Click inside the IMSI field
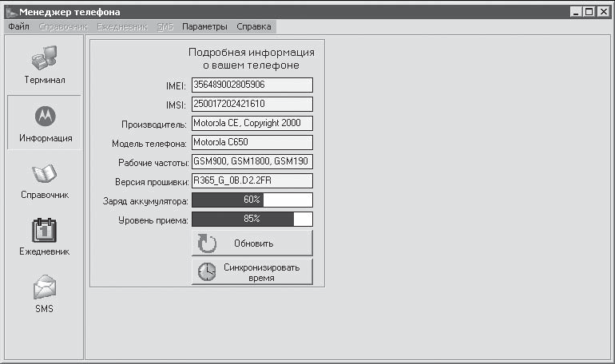This screenshot has height=364, width=615. click(x=252, y=105)
